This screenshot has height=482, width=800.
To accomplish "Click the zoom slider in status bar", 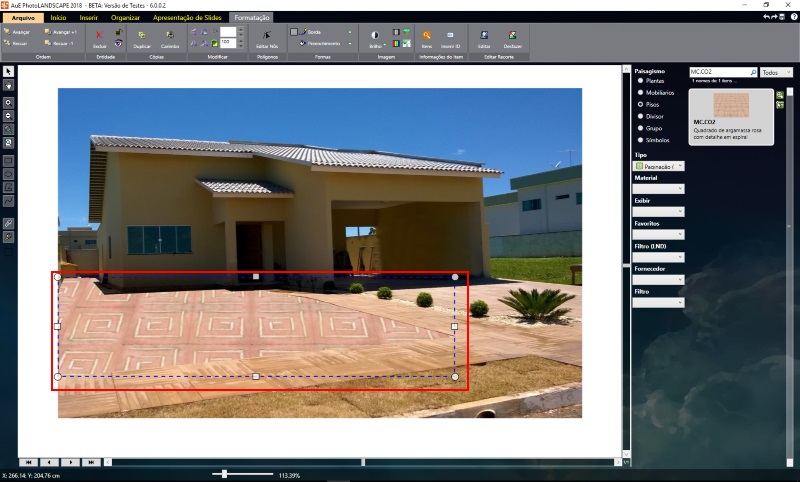I will (x=226, y=473).
